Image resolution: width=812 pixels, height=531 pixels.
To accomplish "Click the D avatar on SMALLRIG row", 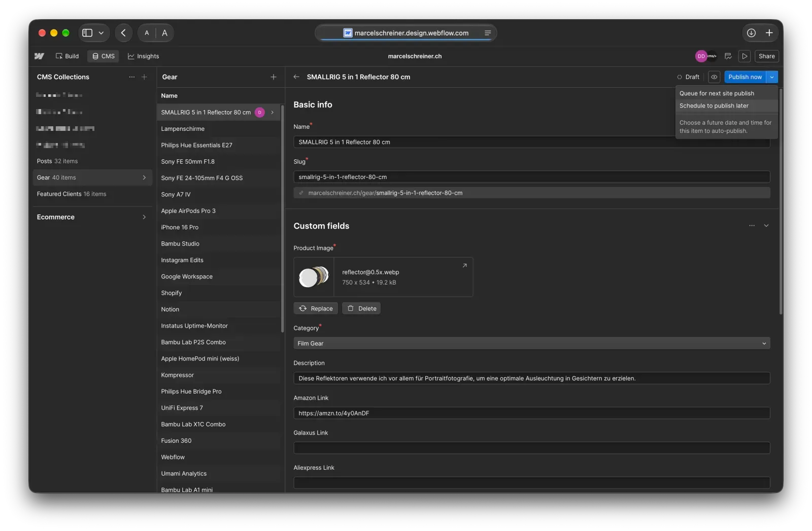I will pos(260,113).
